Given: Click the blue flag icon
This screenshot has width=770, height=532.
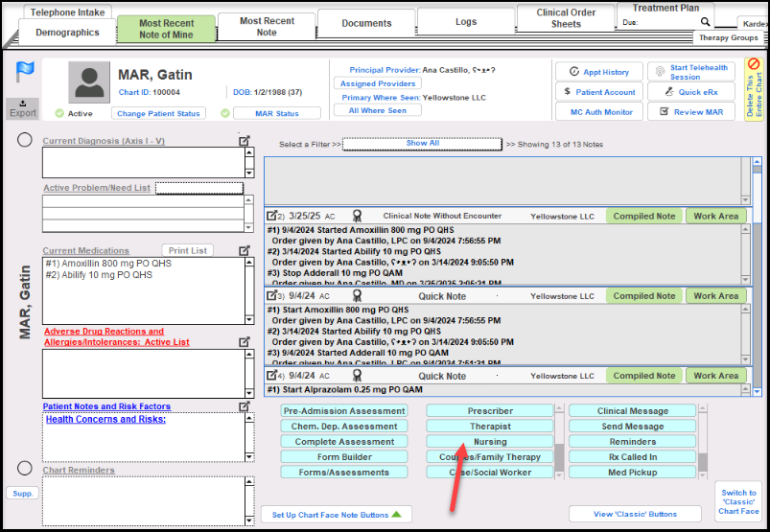Looking at the screenshot, I should (25, 73).
